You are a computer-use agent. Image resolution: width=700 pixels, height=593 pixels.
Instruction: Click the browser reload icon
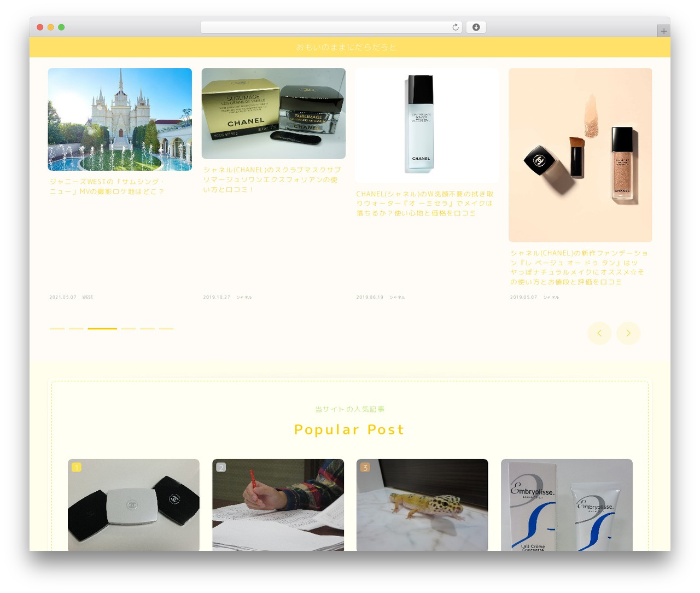click(x=456, y=27)
